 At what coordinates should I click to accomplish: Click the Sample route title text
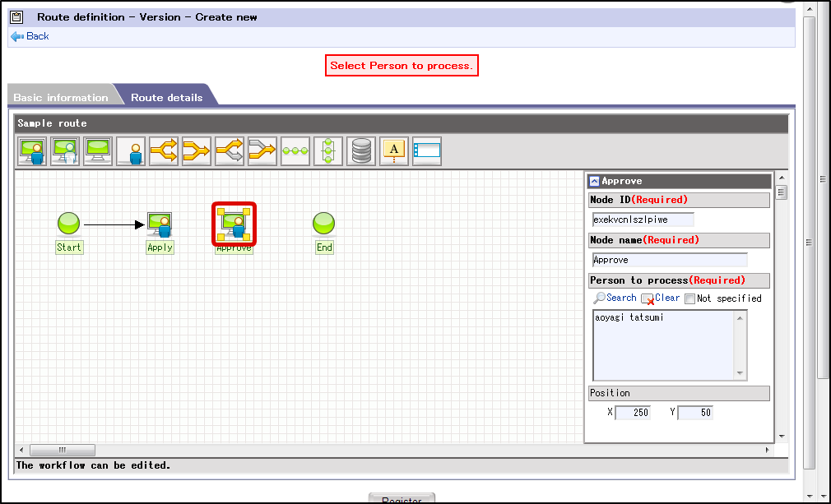(x=52, y=123)
